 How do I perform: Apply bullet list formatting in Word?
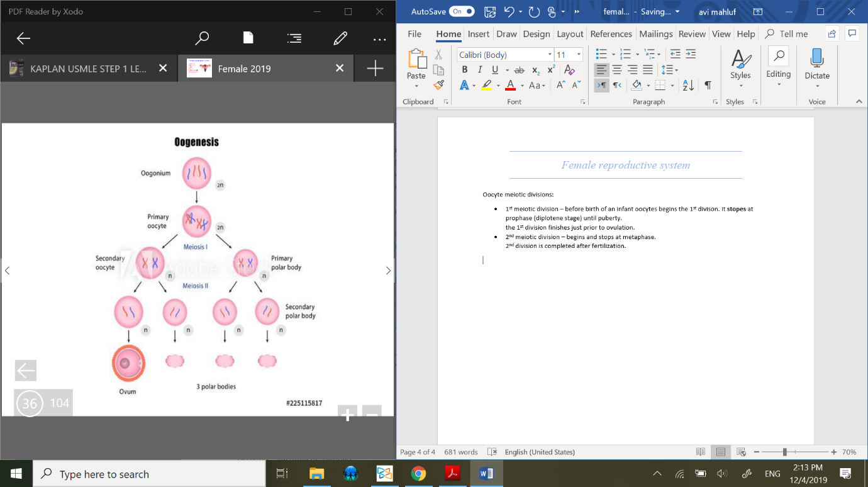tap(601, 54)
